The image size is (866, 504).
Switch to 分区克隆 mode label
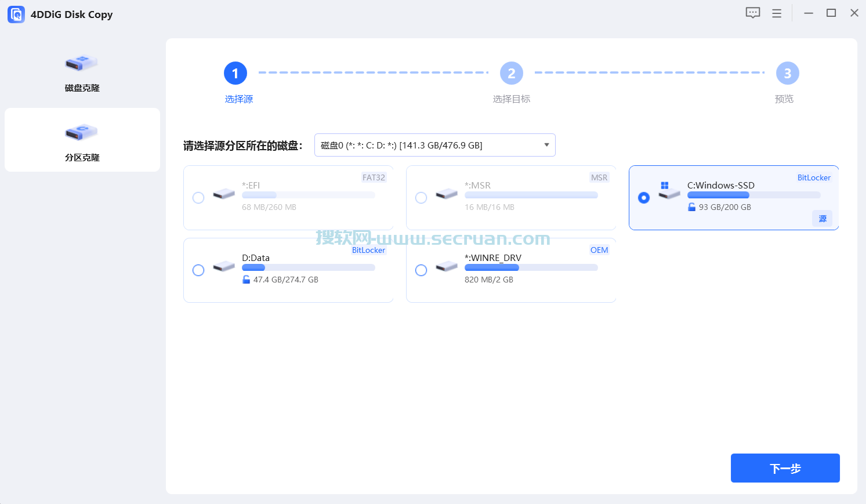[x=82, y=158]
